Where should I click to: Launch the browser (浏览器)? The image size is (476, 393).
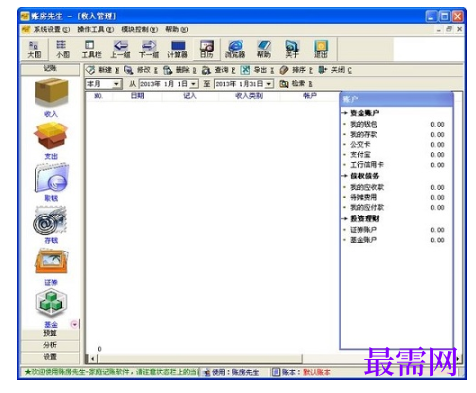pos(235,49)
